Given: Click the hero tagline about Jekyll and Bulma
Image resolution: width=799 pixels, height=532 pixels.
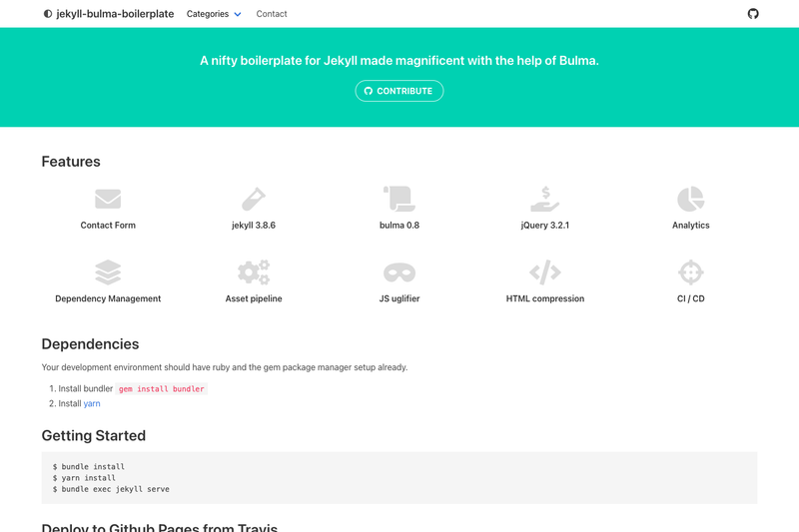Looking at the screenshot, I should point(399,61).
